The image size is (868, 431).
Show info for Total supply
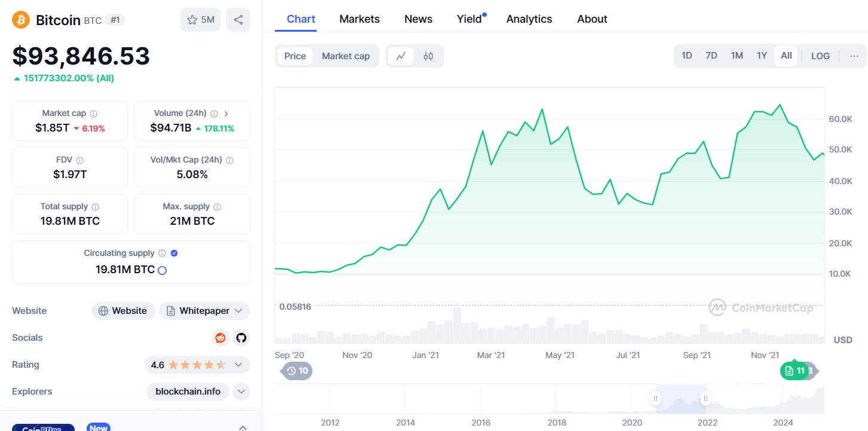click(96, 207)
